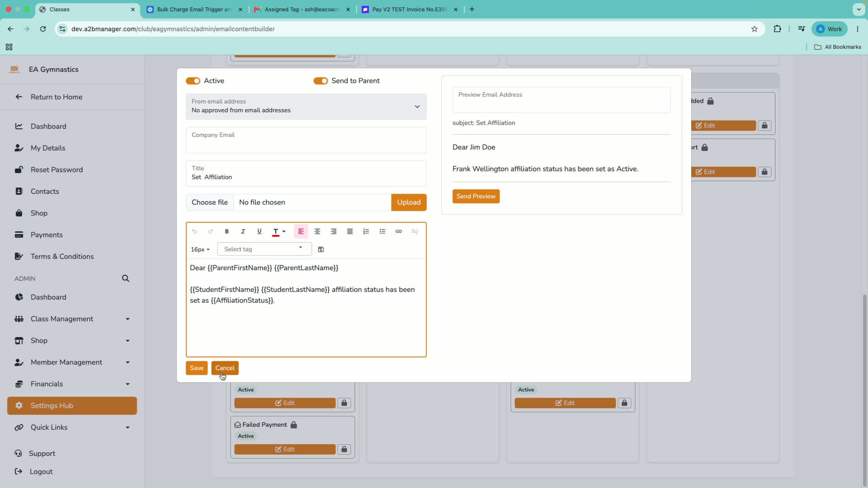Image resolution: width=868 pixels, height=488 pixels.
Task: Click into the Preview Email Address field
Action: (561, 100)
